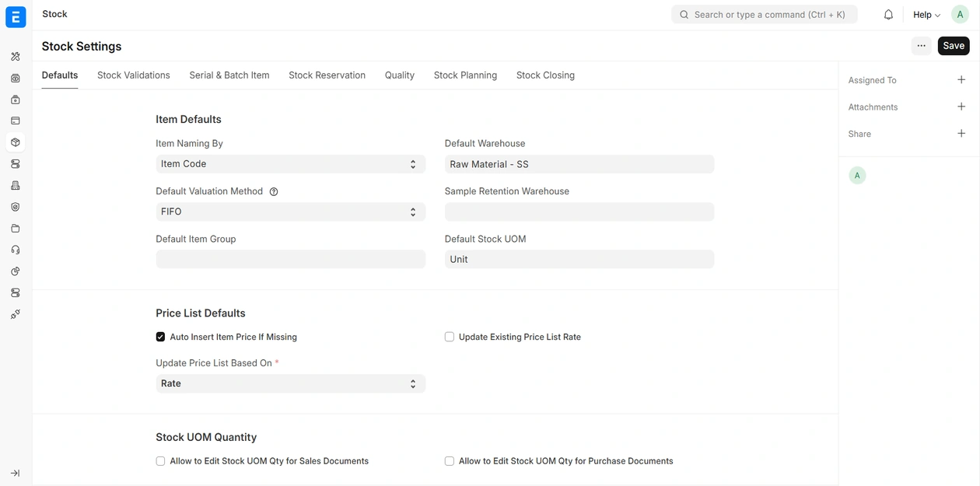Screen dimensions: 980x486
Task: Enable Update Existing Price List Rate
Action: (450, 337)
